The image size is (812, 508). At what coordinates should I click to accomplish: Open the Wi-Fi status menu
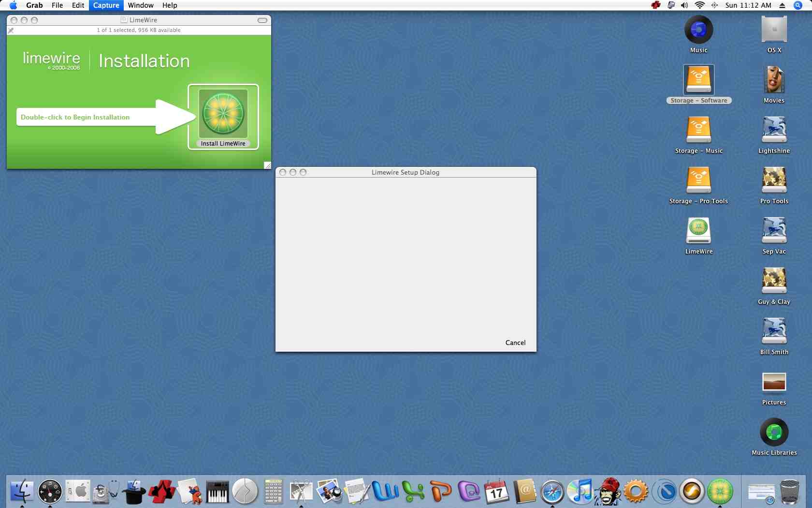pyautogui.click(x=699, y=5)
